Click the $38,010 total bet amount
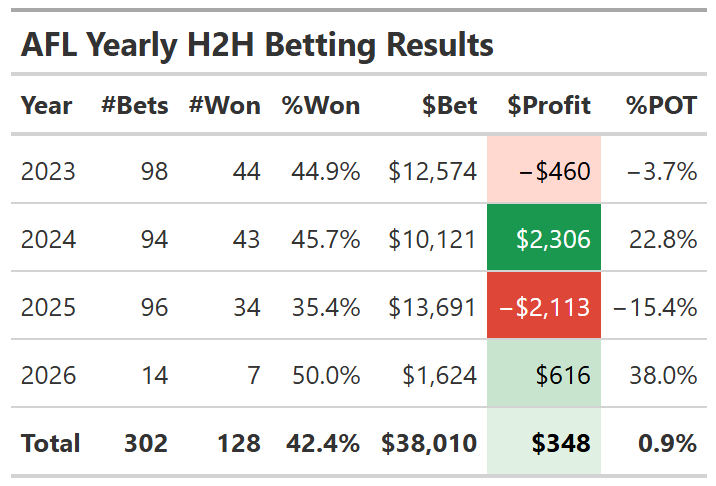716x486 pixels. (429, 443)
